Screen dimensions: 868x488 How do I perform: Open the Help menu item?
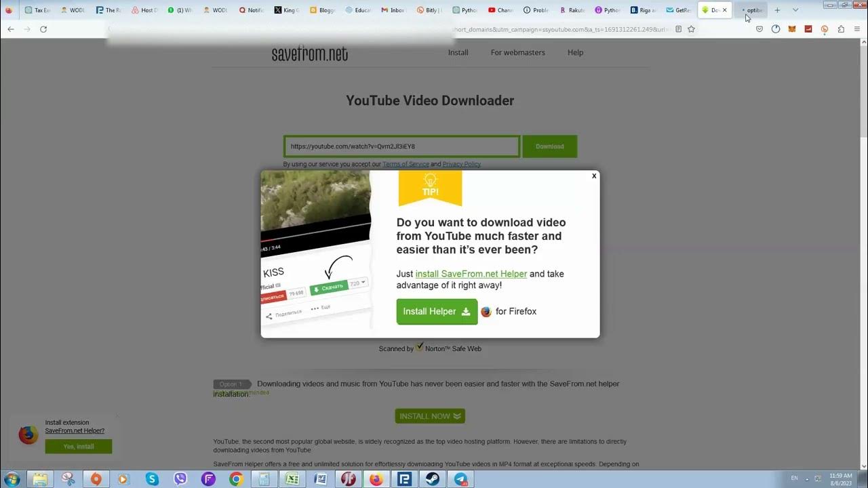click(575, 52)
